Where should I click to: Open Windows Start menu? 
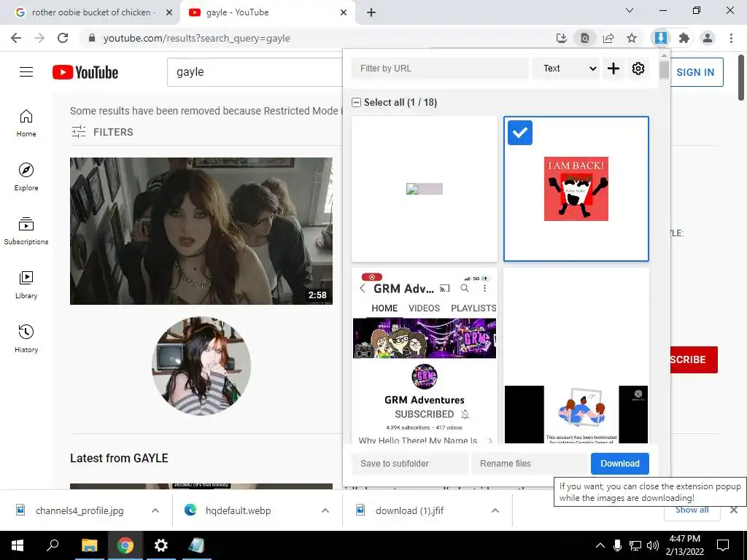pyautogui.click(x=18, y=545)
